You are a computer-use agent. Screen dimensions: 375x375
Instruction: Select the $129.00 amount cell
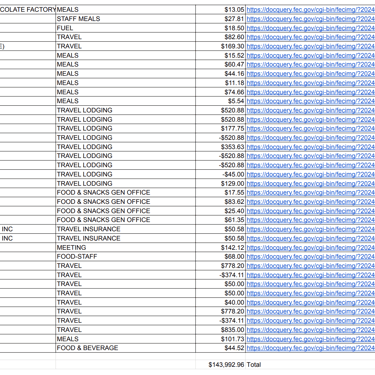pyautogui.click(x=221, y=184)
